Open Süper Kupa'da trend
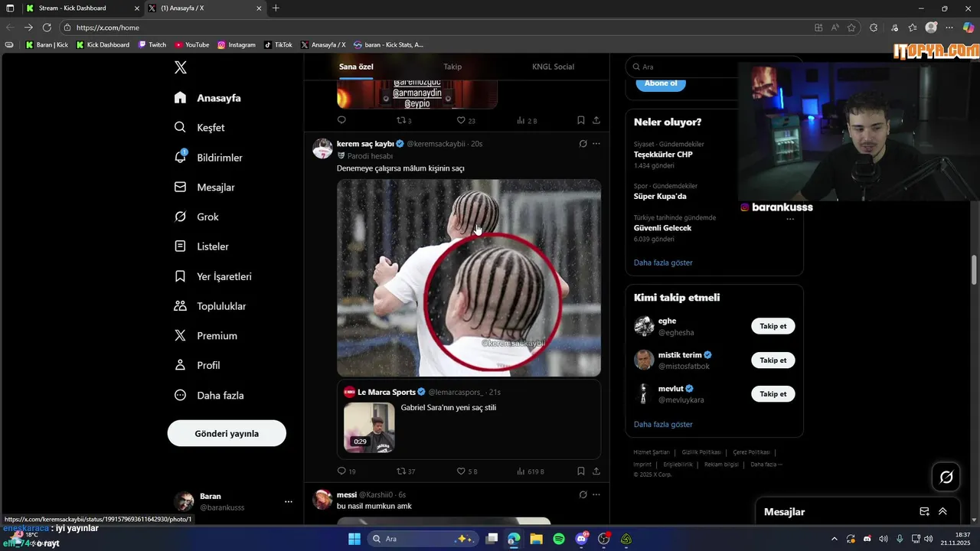 point(660,197)
